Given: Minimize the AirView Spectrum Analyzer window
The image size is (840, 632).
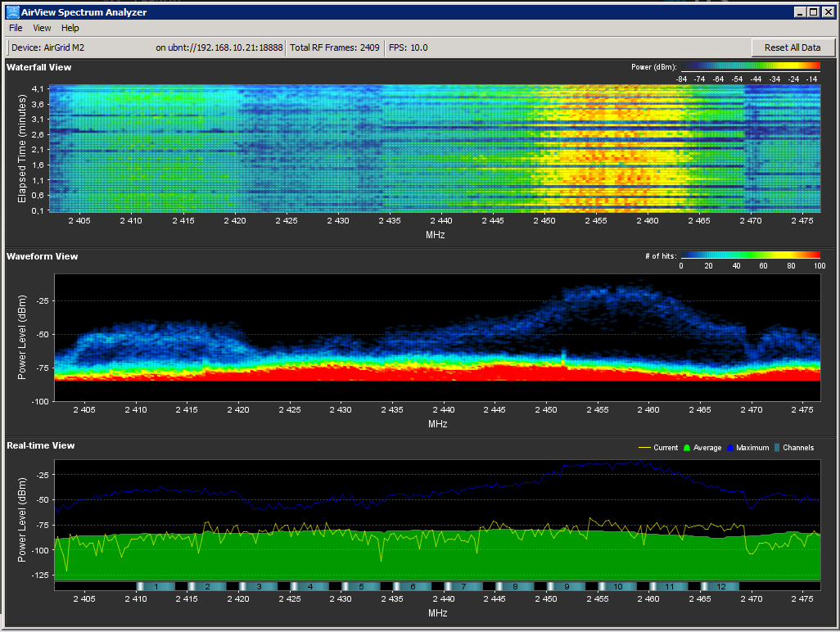Looking at the screenshot, I should coord(799,12).
